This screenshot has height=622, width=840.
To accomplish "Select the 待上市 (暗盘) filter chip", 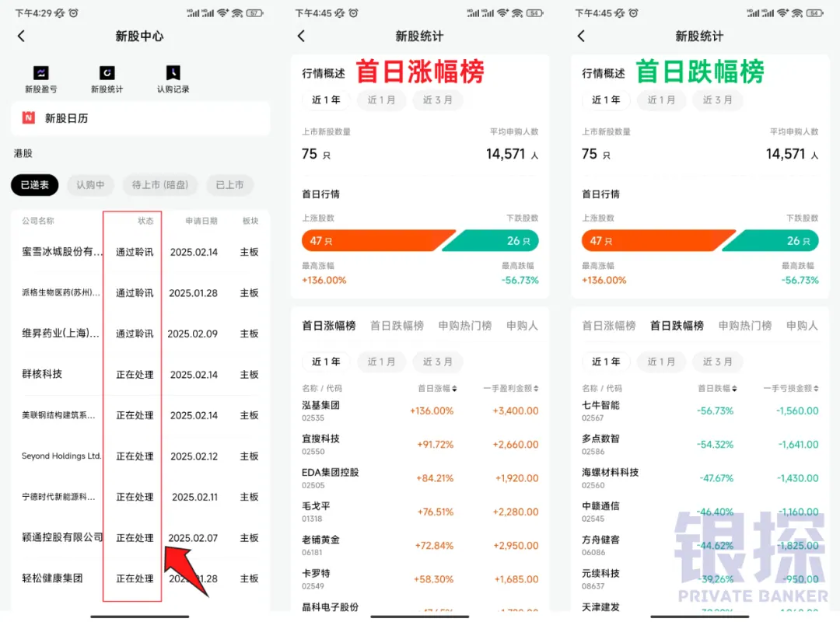I will tap(159, 185).
